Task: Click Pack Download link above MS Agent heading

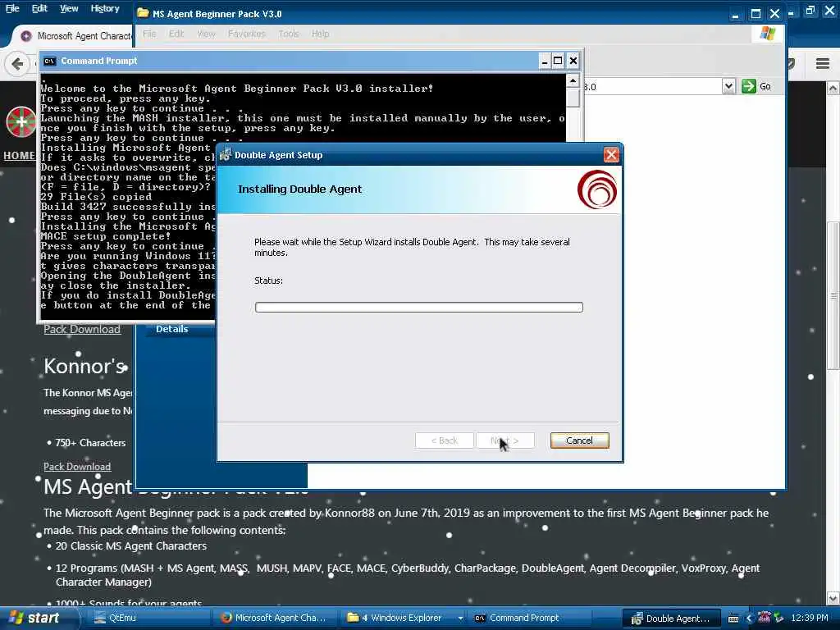Action: pyautogui.click(x=77, y=467)
